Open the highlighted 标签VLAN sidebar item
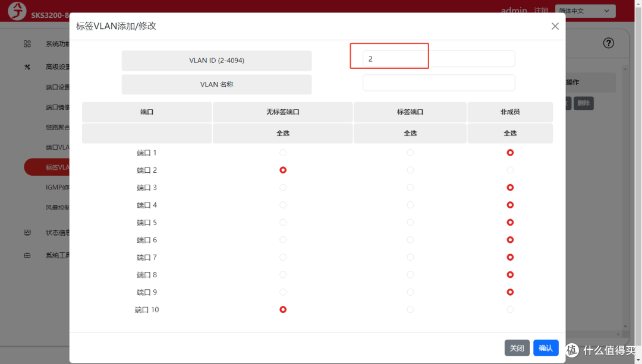Image resolution: width=642 pixels, height=364 pixels. click(47, 167)
